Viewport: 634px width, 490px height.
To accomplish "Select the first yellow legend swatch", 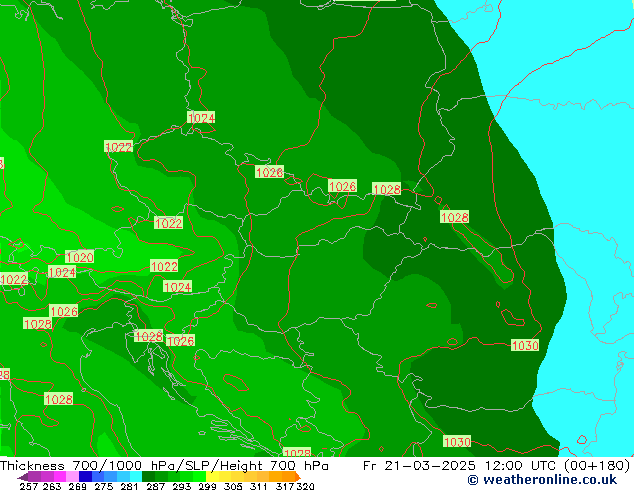I will [212, 477].
